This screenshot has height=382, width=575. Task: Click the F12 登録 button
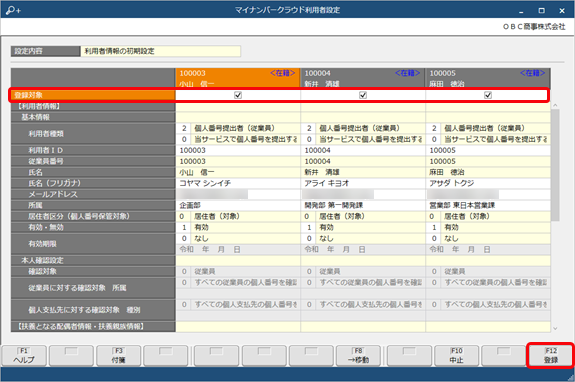551,355
